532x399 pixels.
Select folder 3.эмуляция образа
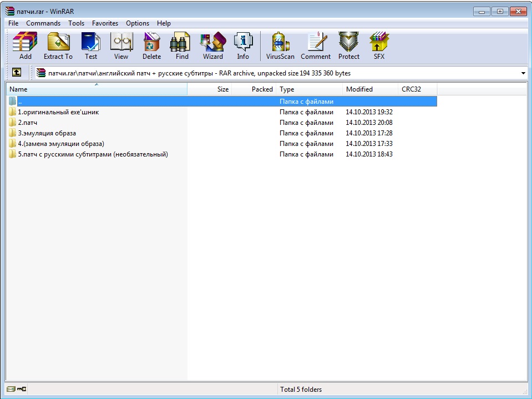coord(47,133)
